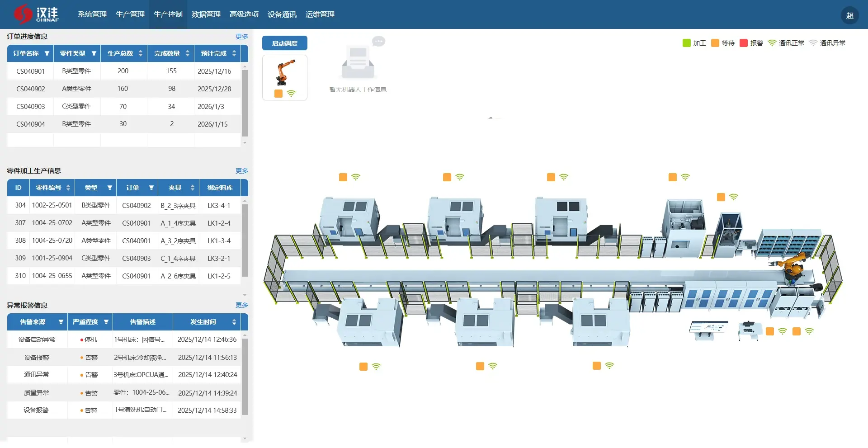Click the red 报警 legend swatch
The height and width of the screenshot is (448, 868).
pos(743,43)
